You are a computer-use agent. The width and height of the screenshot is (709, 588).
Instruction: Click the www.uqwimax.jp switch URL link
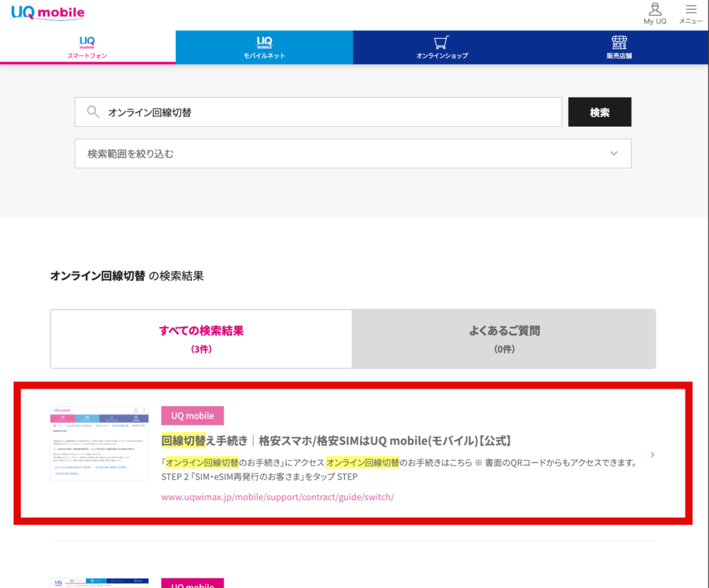pyautogui.click(x=277, y=497)
